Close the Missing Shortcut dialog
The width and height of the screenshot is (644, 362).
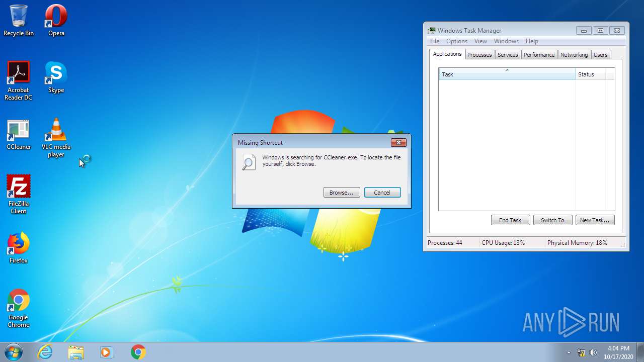point(398,143)
